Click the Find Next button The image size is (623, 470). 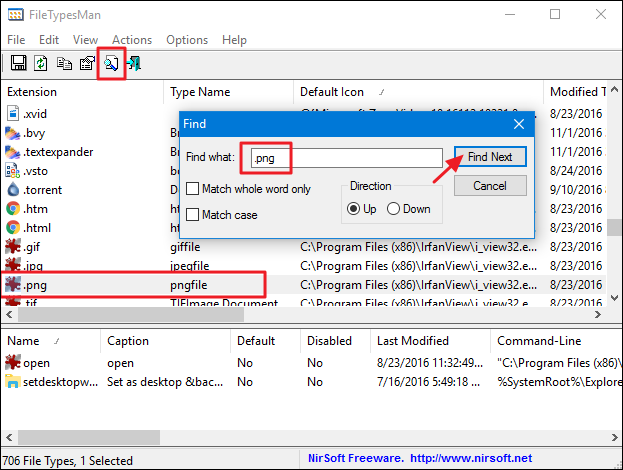click(490, 157)
